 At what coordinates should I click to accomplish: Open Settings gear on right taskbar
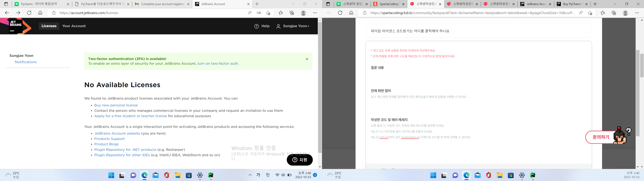point(522,175)
